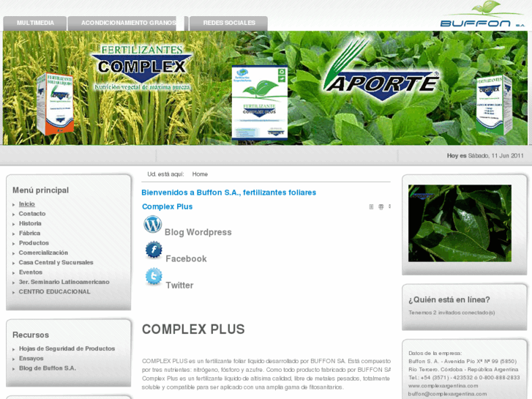
Task: Click the Menú principal heading
Action: pos(41,190)
